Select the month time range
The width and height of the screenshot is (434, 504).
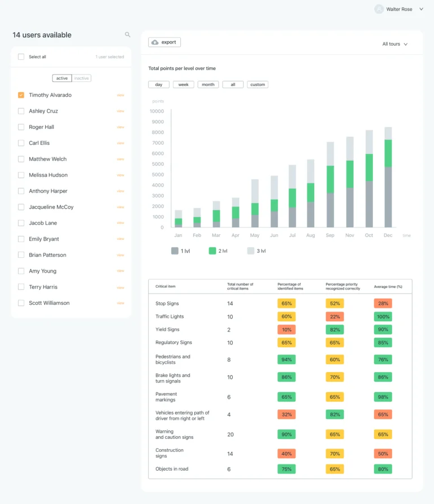coord(208,85)
